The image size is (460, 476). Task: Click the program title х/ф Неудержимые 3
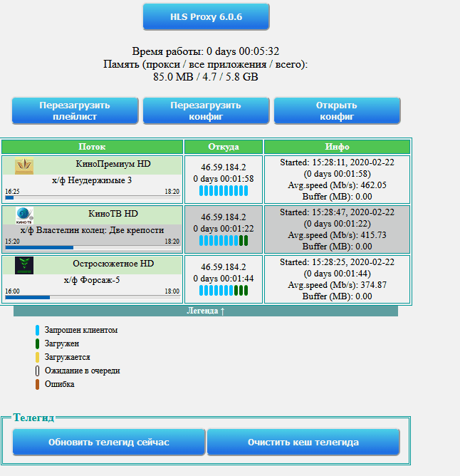[x=92, y=180]
